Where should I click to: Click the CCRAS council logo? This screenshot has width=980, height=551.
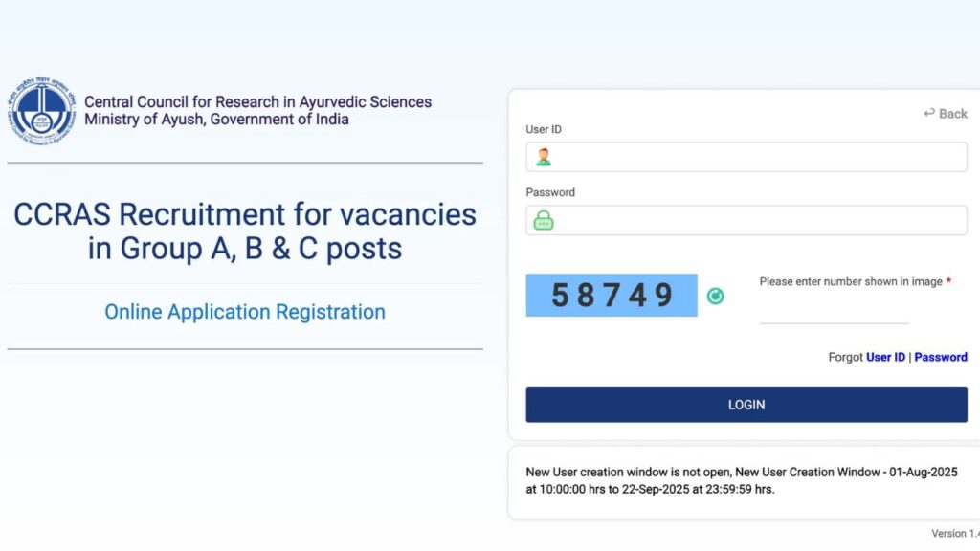(x=42, y=111)
